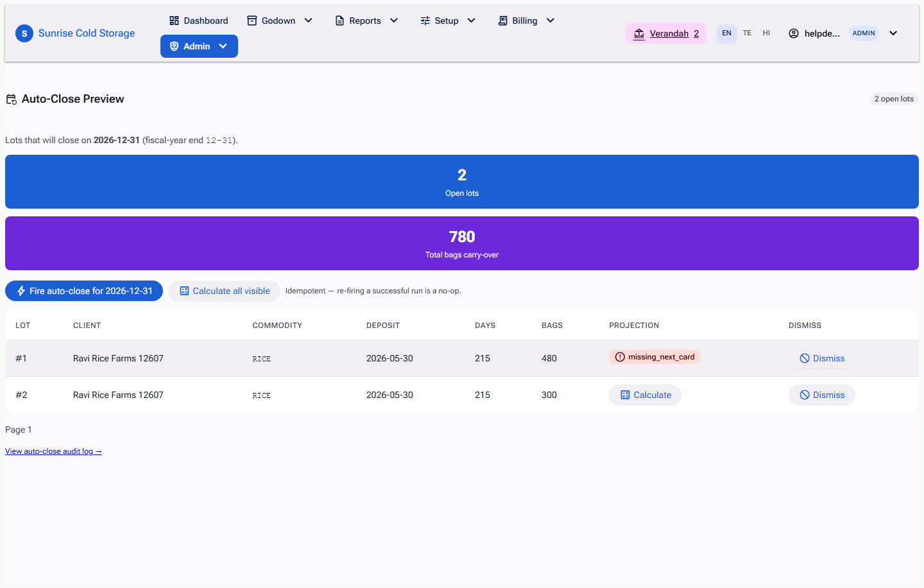The height and width of the screenshot is (588, 924).
Task: Click the Sunrise Cold Storage logo icon
Action: tap(24, 33)
